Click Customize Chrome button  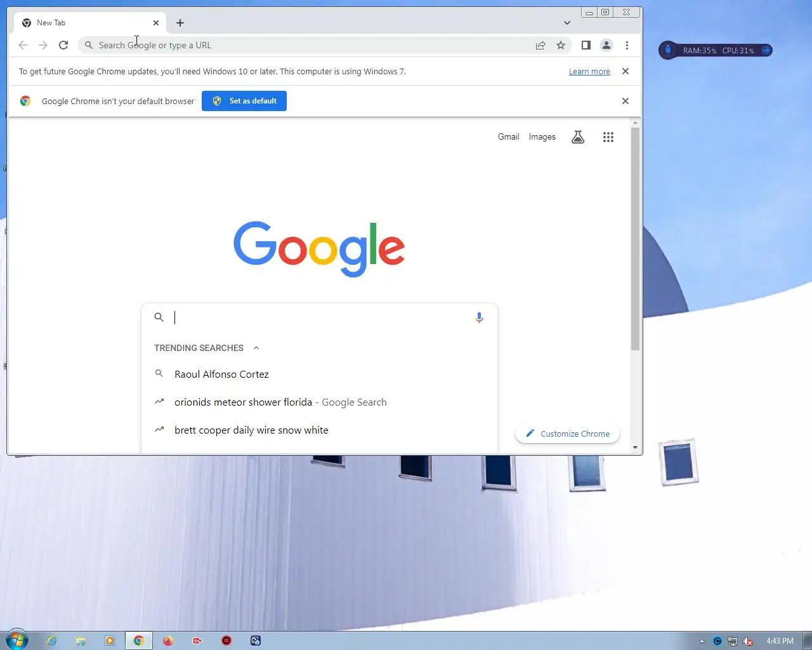pos(568,434)
